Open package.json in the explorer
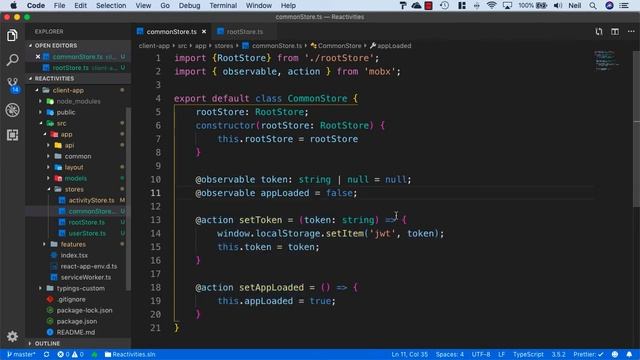The height and width of the screenshot is (360, 640). pyautogui.click(x=77, y=322)
